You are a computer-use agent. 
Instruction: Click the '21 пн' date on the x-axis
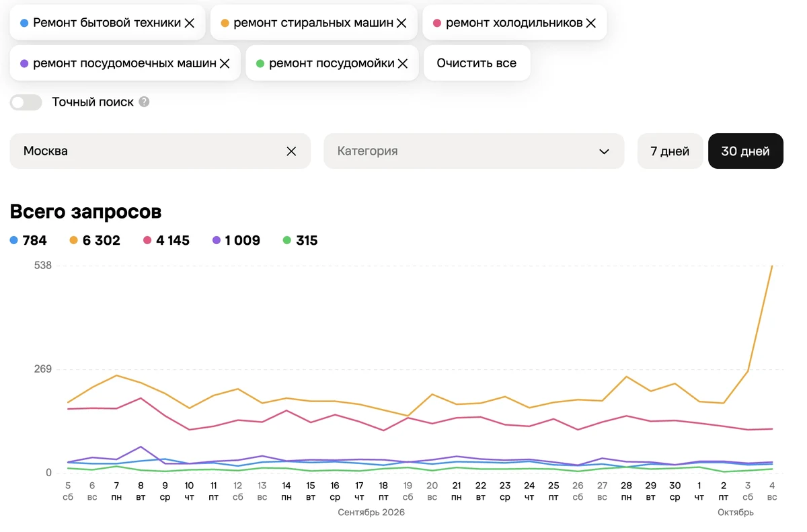point(457,491)
